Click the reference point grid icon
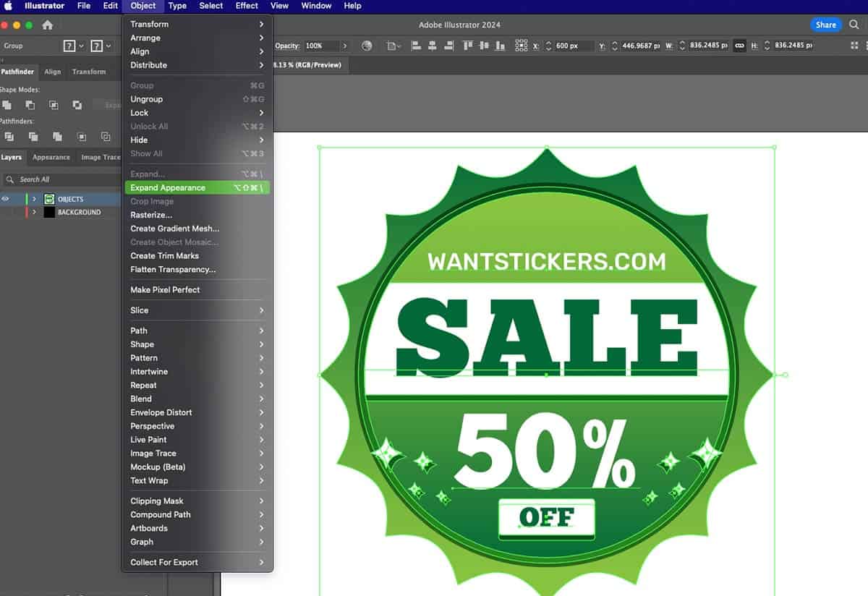This screenshot has width=868, height=596. (x=521, y=46)
